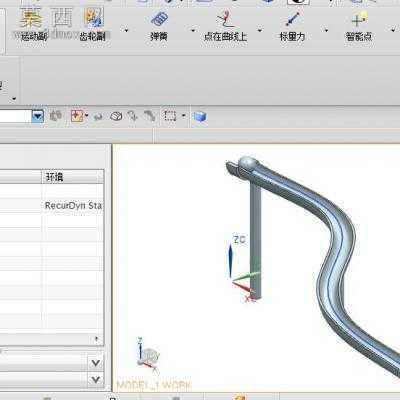Open the selection filter combo box arrow

click(x=38, y=116)
